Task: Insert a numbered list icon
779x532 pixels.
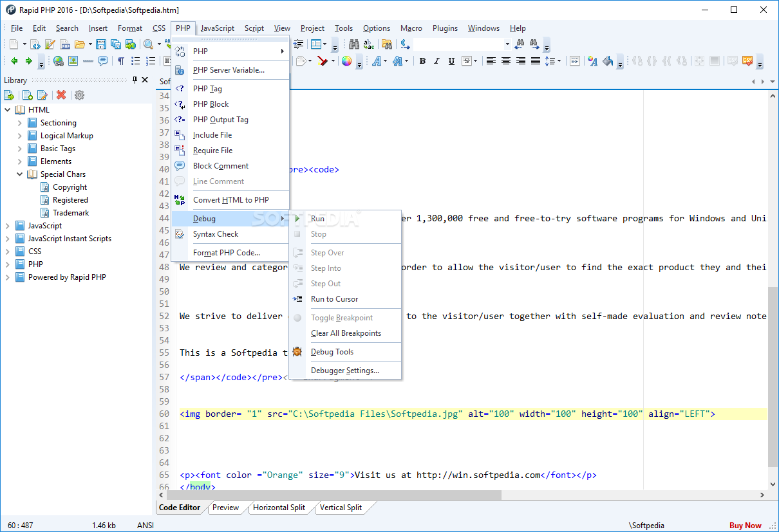Action: point(150,61)
